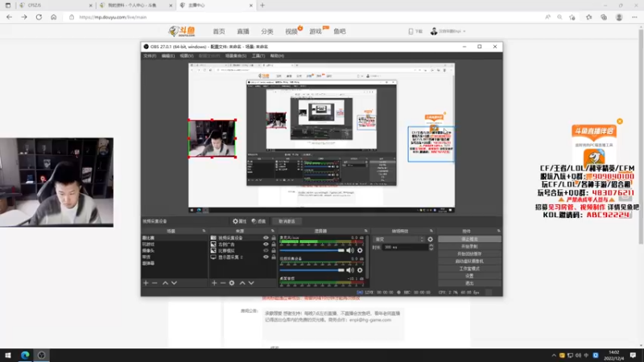
Task: Click the browser refresh icon
Action: click(39, 17)
